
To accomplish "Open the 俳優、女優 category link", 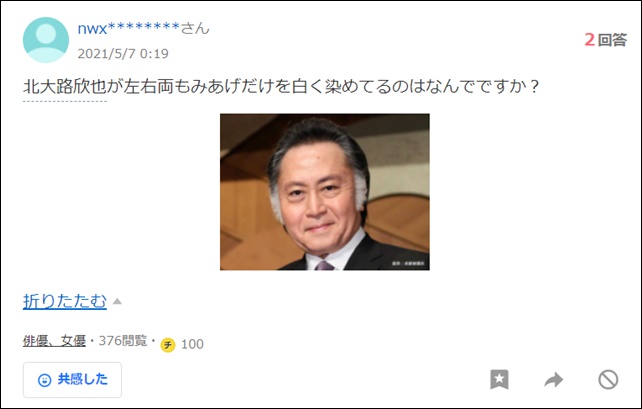I will [54, 341].
